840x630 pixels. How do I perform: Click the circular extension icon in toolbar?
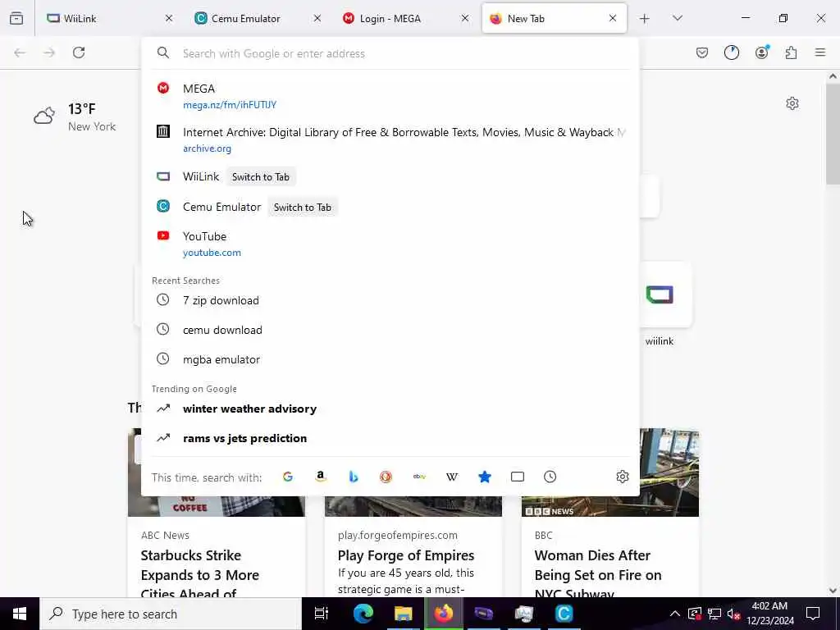tap(731, 52)
